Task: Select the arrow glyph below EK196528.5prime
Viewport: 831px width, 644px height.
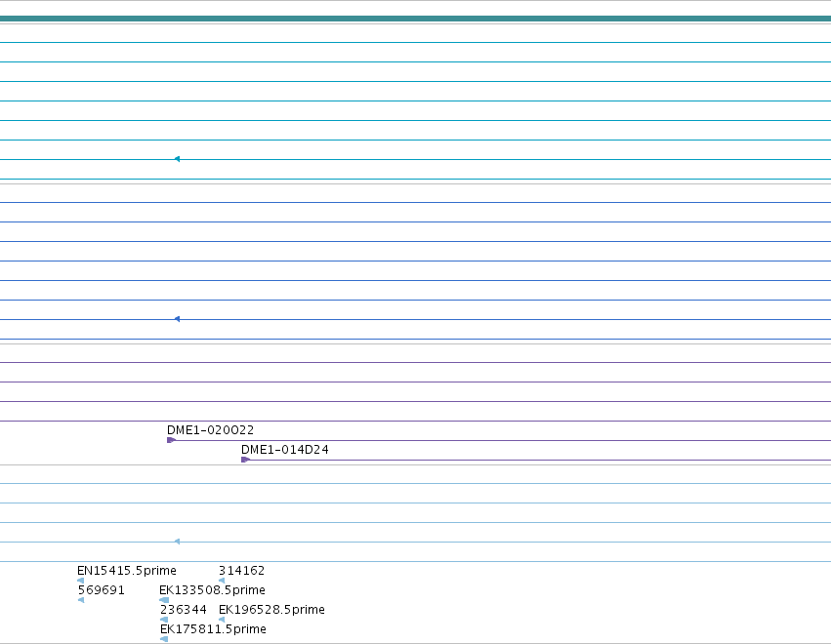Action: point(222,620)
